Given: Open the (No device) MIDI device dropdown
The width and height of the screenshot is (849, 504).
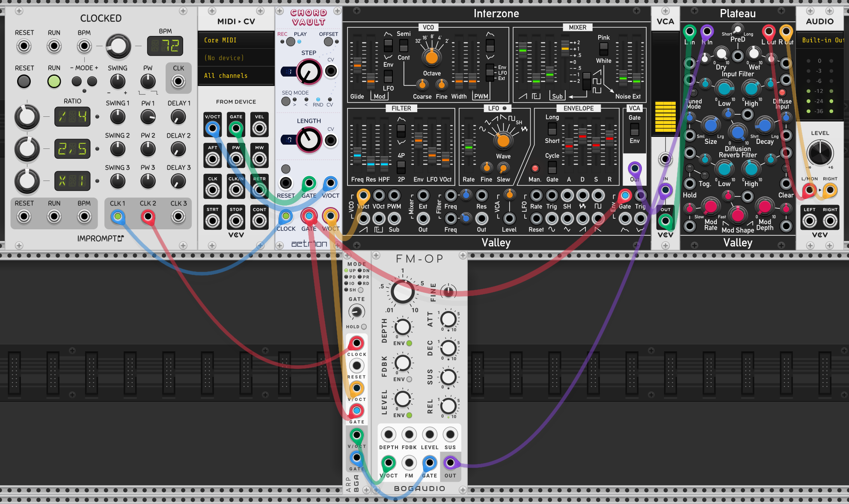Looking at the screenshot, I should pyautogui.click(x=236, y=58).
